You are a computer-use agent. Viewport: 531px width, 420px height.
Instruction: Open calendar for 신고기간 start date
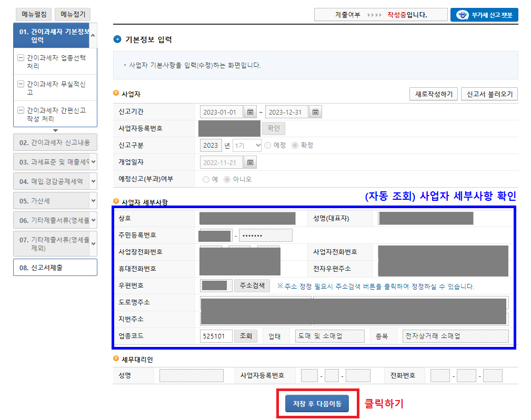[250, 112]
